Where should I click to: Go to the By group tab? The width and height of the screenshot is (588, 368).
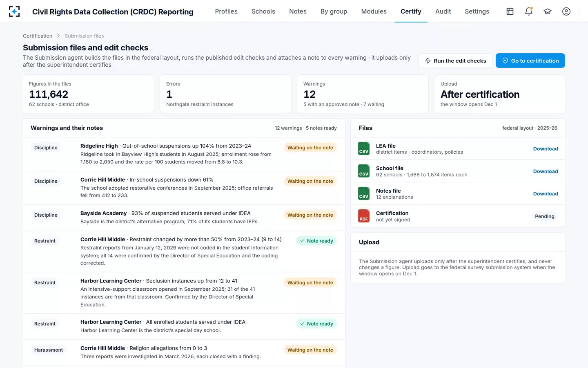click(x=334, y=11)
